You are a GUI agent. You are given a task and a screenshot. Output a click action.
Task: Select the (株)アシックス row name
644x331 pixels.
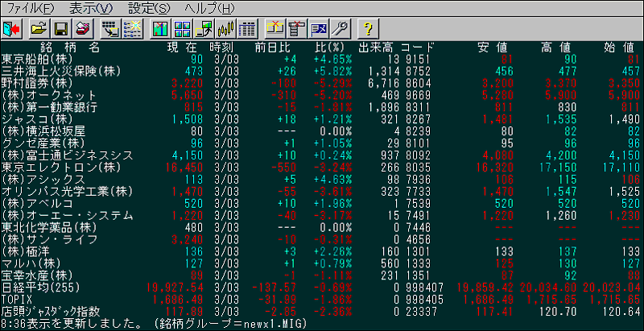coord(43,180)
